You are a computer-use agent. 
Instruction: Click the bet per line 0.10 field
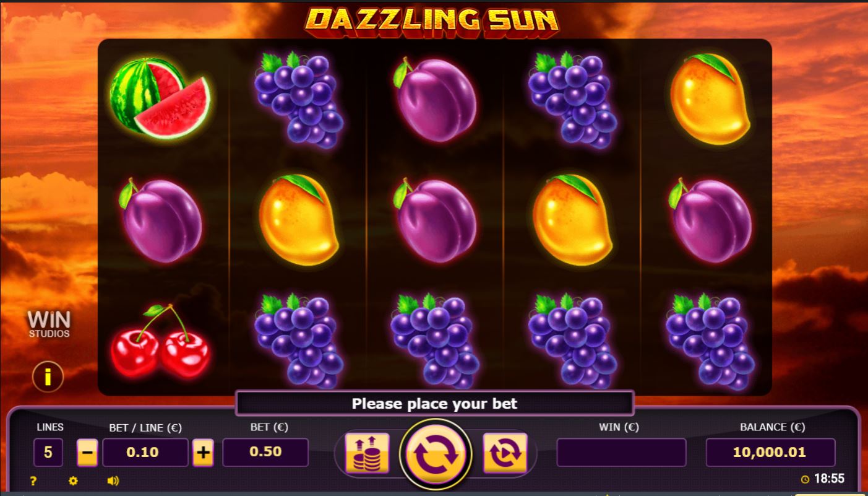[145, 453]
